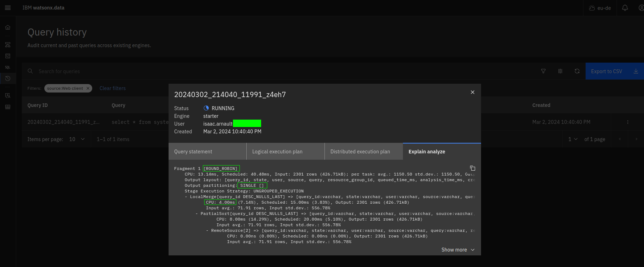Switch to Logical execution plan tab

pos(285,152)
